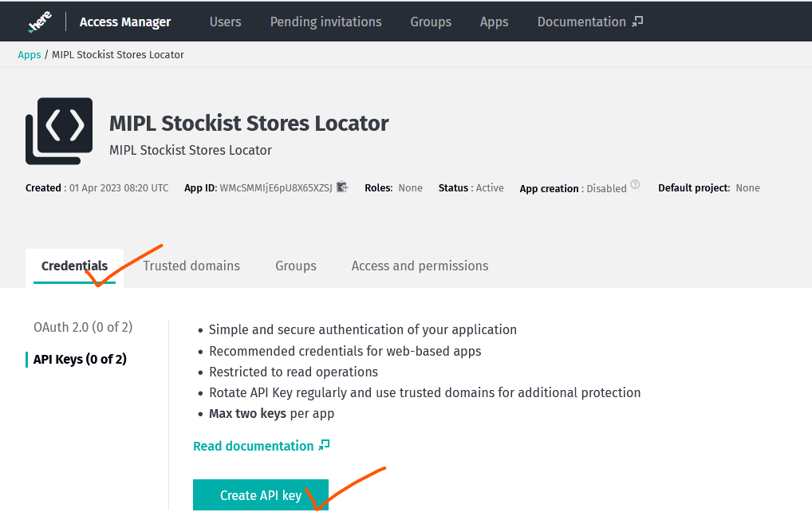Click external link icon beside Documentation
812x512 pixels.
(x=637, y=22)
